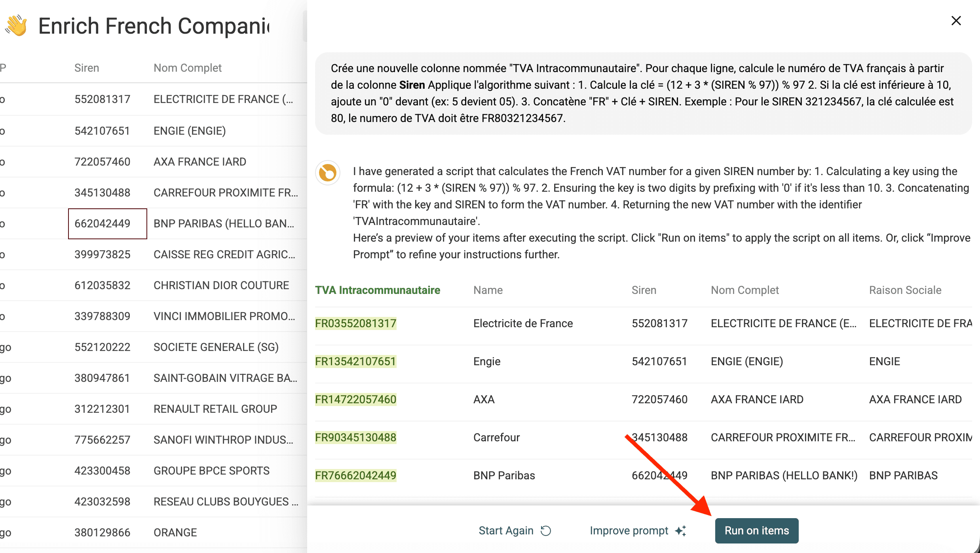Select the CHRISTIAN DIOR COUTURE cell
980x553 pixels.
tap(221, 285)
